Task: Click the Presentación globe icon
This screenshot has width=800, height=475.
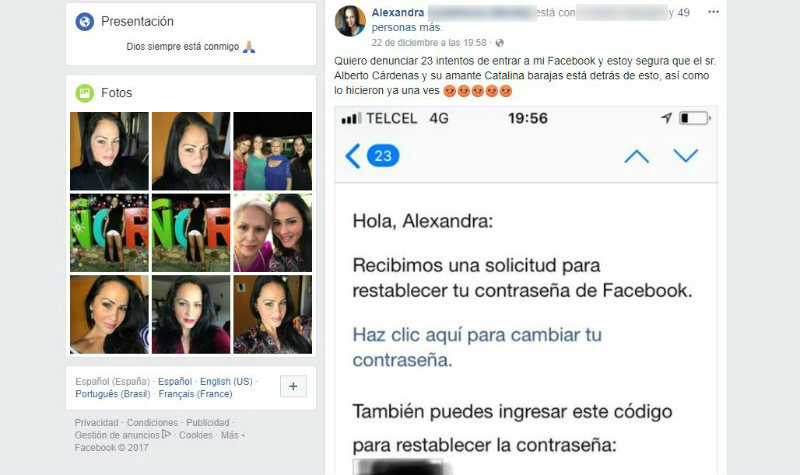Action: (85, 21)
